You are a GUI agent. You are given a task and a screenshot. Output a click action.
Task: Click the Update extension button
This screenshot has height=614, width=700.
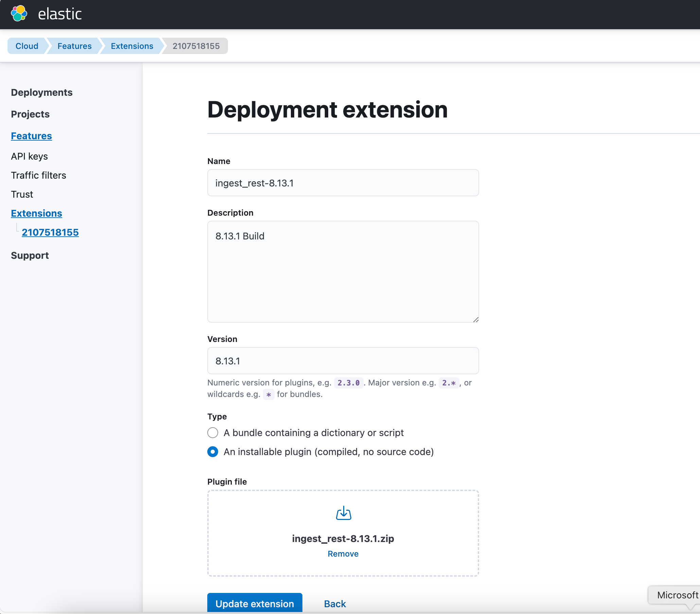(x=255, y=603)
